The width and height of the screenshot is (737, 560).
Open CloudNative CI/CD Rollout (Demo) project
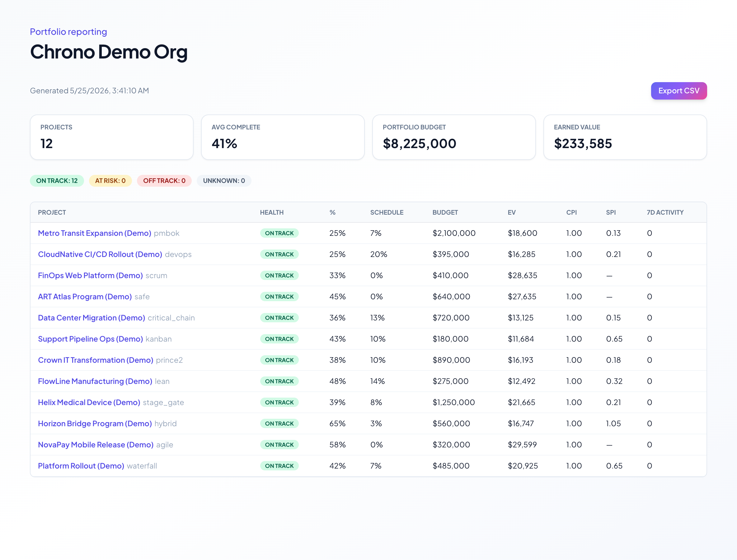click(x=100, y=254)
